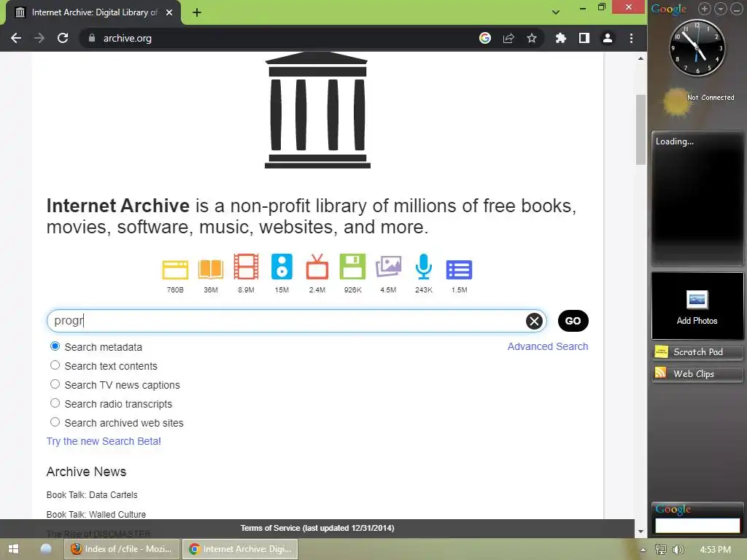The image size is (747, 560).
Task: Click the Google sidebar search box
Action: pos(697,525)
